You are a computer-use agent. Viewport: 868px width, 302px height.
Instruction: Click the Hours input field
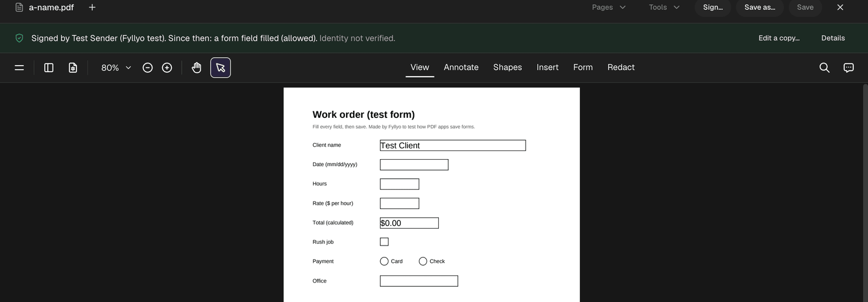pos(399,184)
